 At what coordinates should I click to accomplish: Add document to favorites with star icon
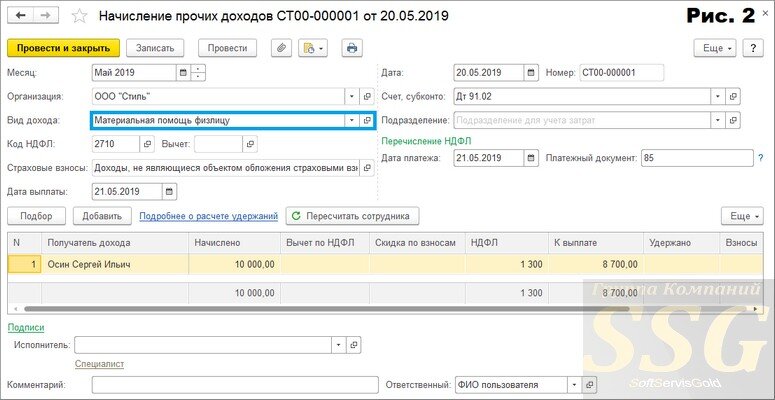80,16
